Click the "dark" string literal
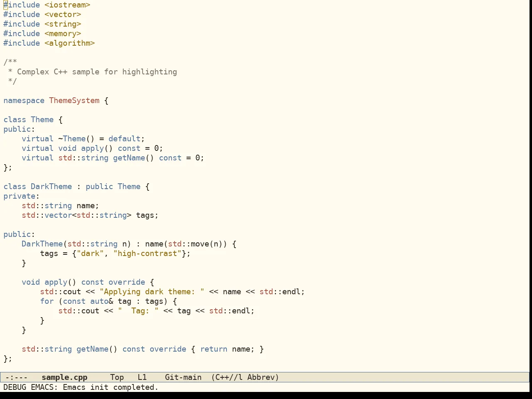Viewport: 532px width, 399px height. (90, 254)
